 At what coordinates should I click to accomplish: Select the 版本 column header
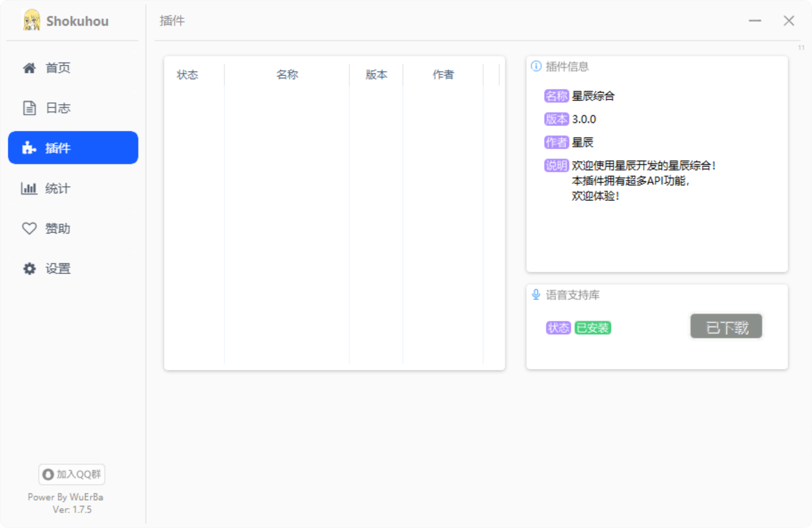click(376, 75)
